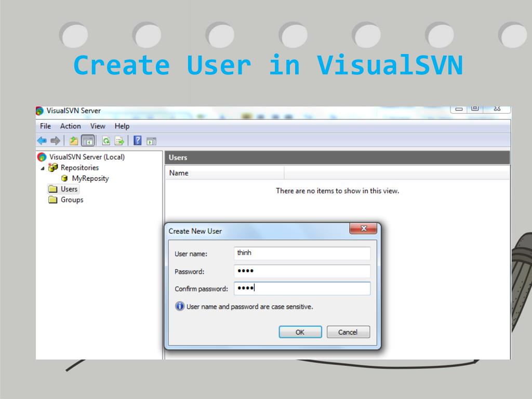Click the Back arrow toolbar icon
Screen dimensions: 532x399
pos(42,140)
